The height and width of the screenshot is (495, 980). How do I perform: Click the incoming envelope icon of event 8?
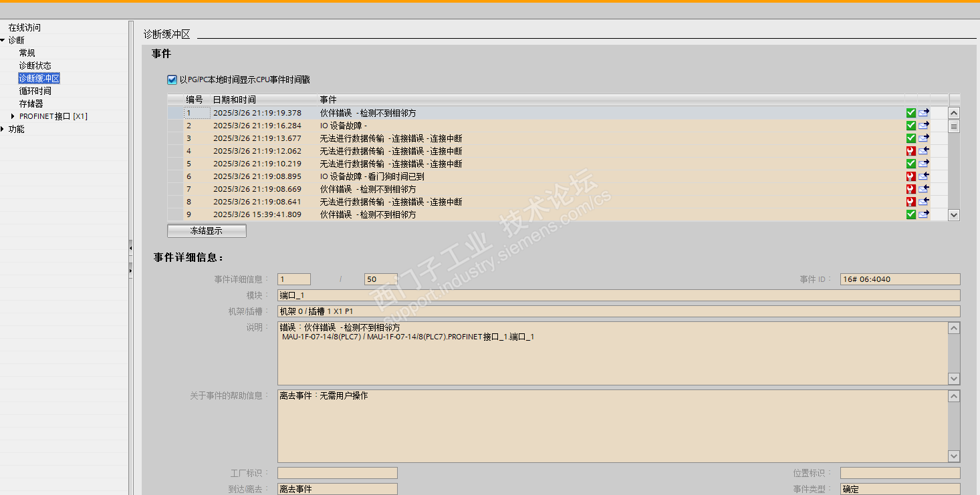point(924,202)
